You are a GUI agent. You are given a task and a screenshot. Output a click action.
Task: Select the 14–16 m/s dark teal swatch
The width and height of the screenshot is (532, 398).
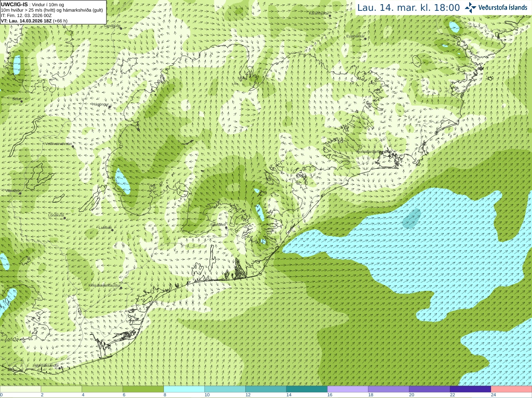click(x=307, y=389)
